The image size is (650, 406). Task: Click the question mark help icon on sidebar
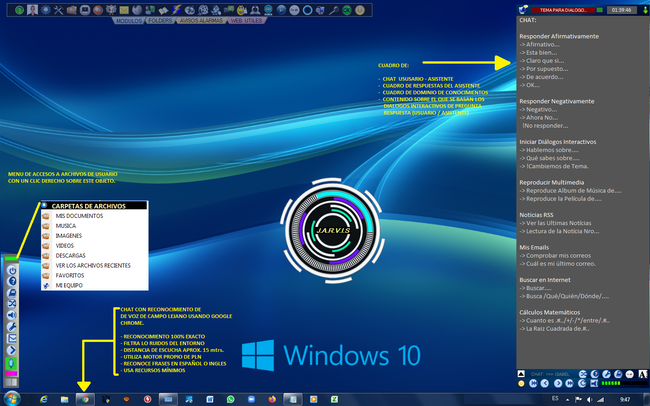coord(12,281)
